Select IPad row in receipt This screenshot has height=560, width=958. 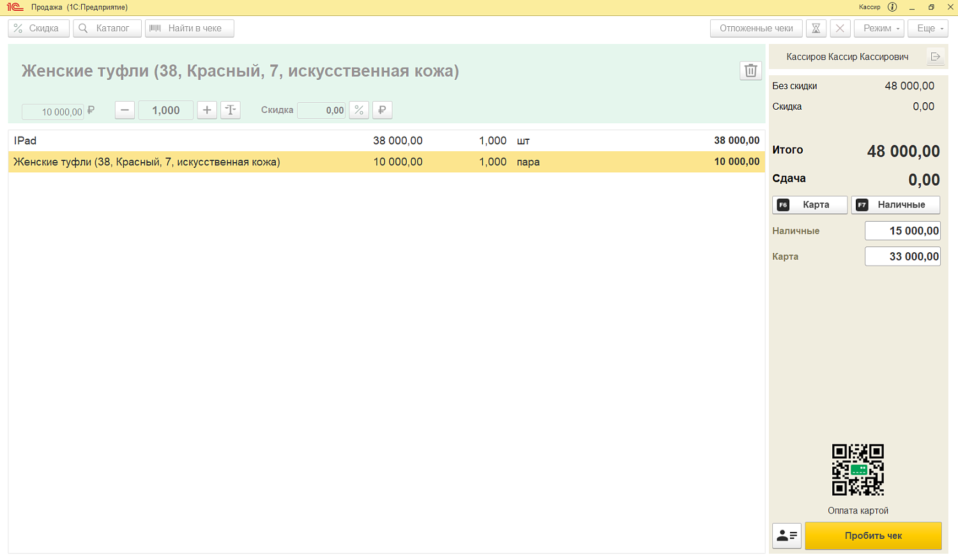[x=386, y=140]
